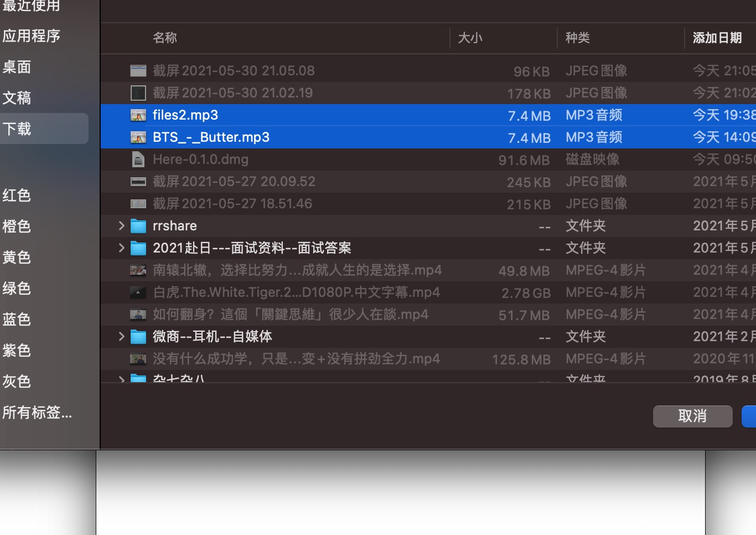Click the document icon for 截屏2021-05-27 20.09.52
The height and width of the screenshot is (535, 756).
[x=138, y=181]
